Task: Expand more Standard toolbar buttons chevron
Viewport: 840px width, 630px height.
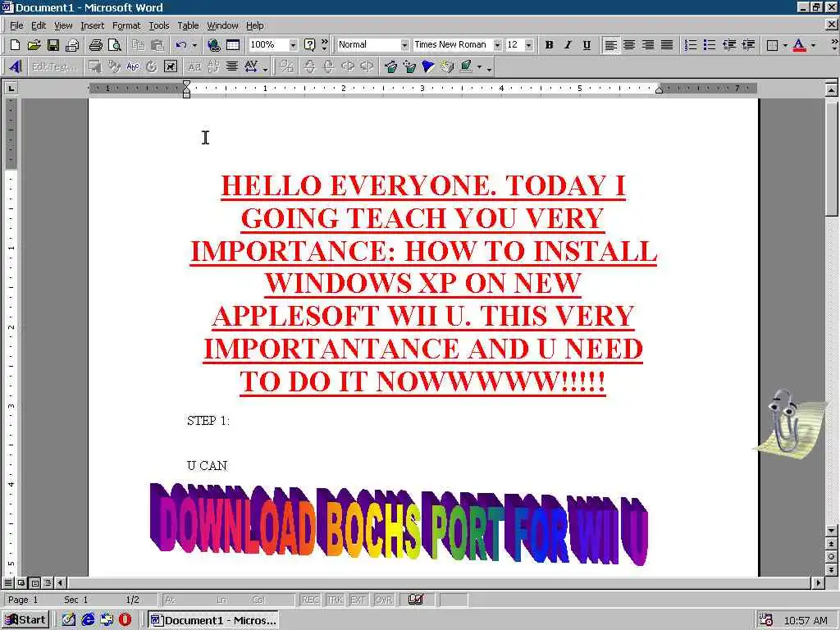Action: point(324,45)
